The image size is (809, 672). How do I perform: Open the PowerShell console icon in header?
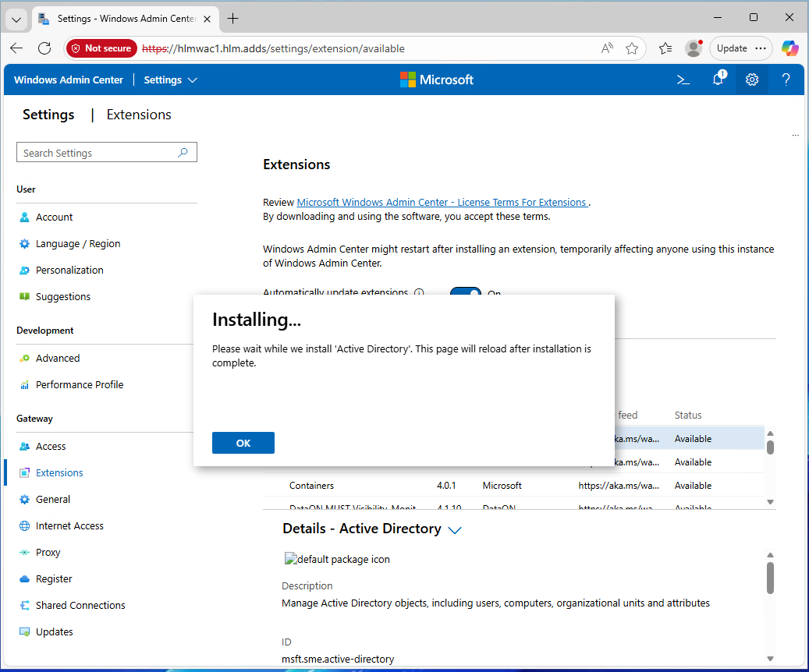[x=683, y=80]
